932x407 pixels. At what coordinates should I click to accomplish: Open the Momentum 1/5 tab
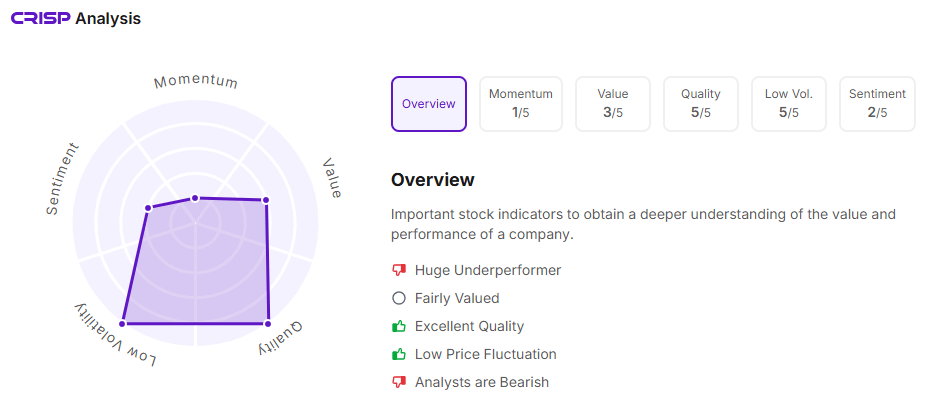point(520,104)
